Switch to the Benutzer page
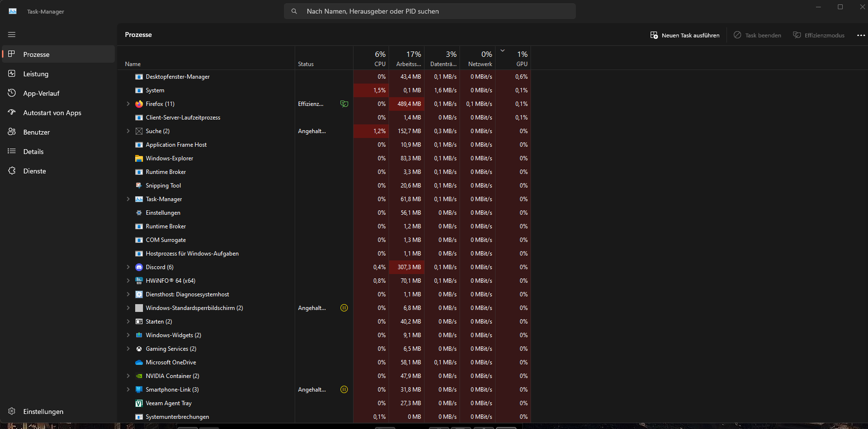This screenshot has height=429, width=868. (58, 132)
